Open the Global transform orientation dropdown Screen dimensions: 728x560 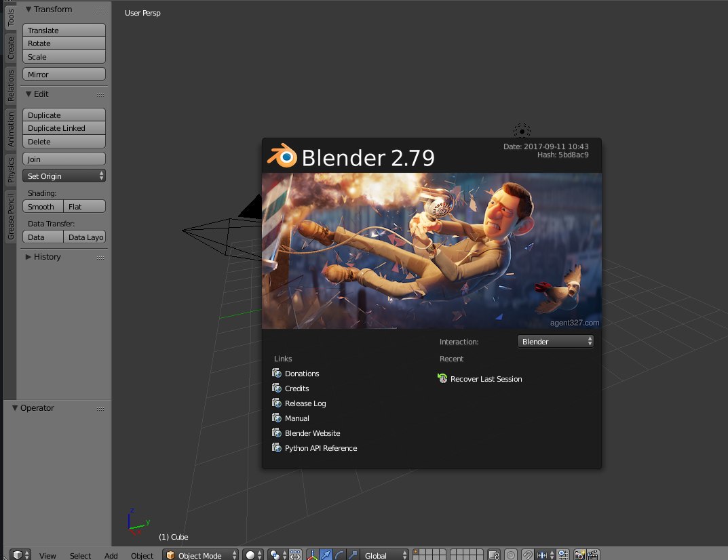pos(385,555)
